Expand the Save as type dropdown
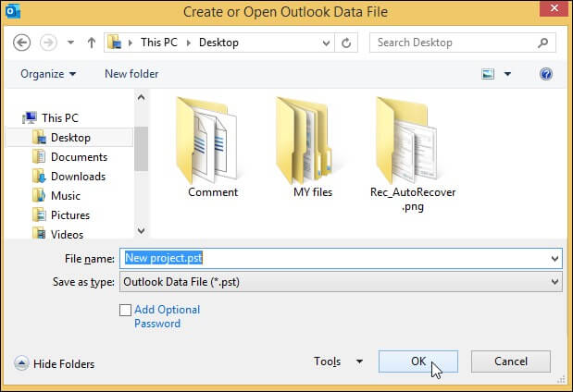 click(554, 282)
